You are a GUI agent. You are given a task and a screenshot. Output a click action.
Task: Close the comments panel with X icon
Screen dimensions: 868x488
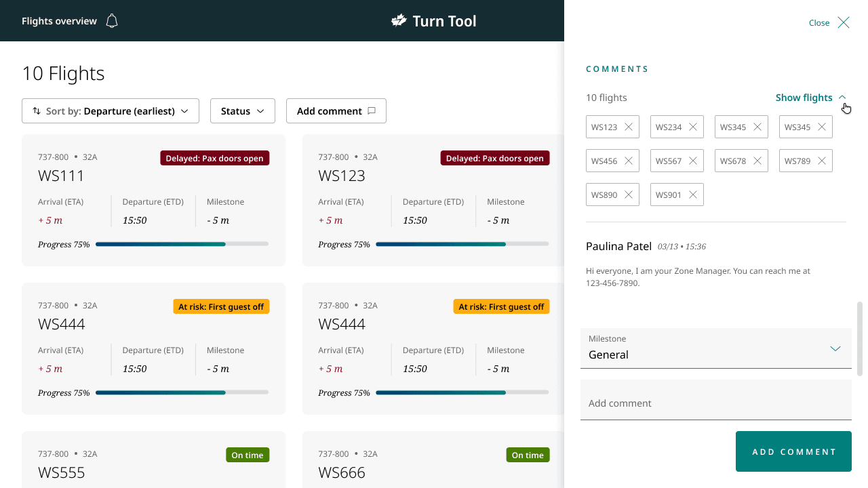click(x=844, y=22)
